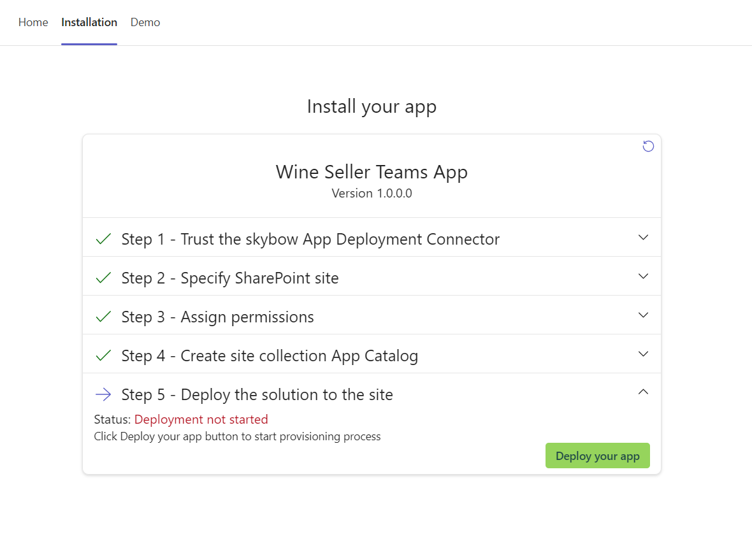Open the Home tab

click(x=33, y=22)
